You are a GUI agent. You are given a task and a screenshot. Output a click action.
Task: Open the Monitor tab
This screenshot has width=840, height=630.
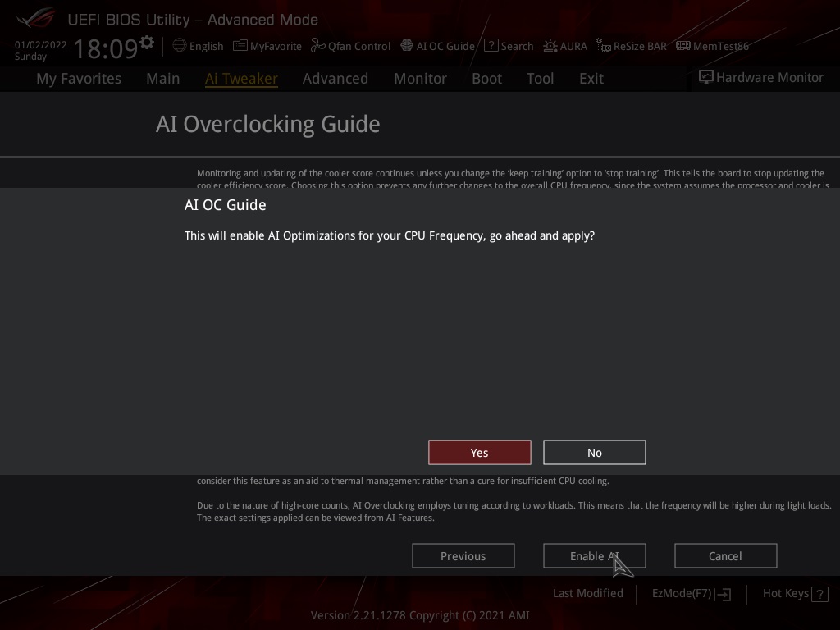tap(420, 79)
